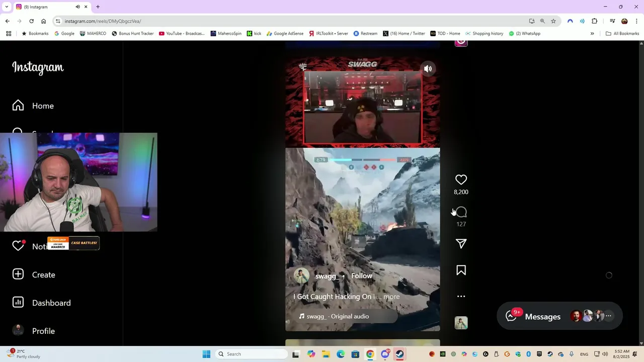Image resolution: width=644 pixels, height=362 pixels.
Task: Open Create in the Instagram sidebar
Action: (x=34, y=275)
